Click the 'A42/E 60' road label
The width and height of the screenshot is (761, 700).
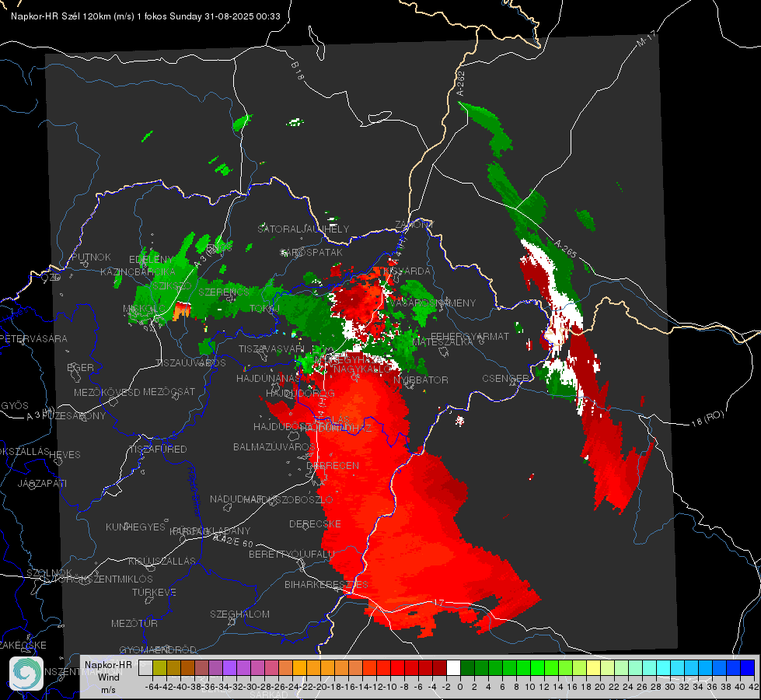(x=233, y=541)
